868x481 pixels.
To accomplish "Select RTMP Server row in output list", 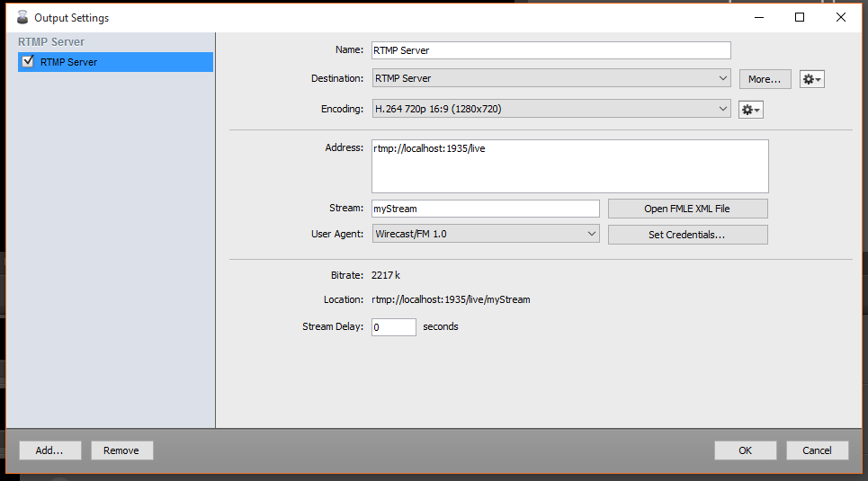I will (115, 62).
